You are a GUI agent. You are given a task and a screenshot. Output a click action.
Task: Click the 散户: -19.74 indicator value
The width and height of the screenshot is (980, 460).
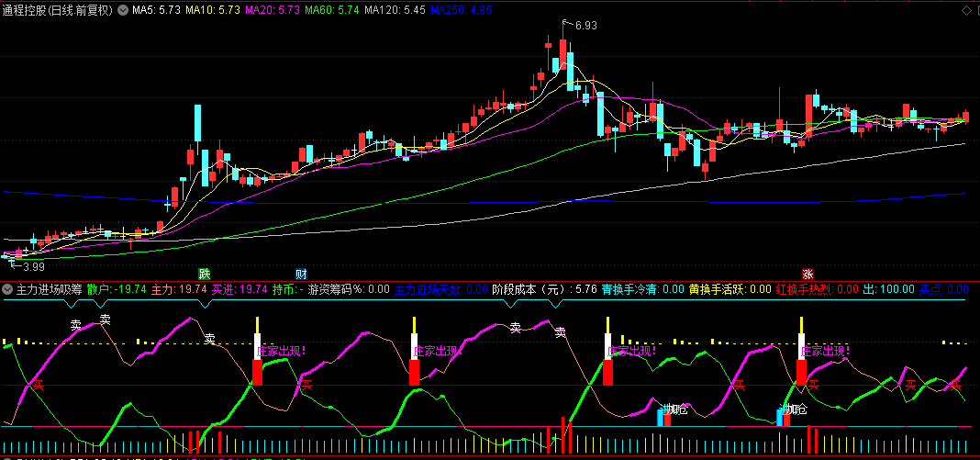[117, 289]
